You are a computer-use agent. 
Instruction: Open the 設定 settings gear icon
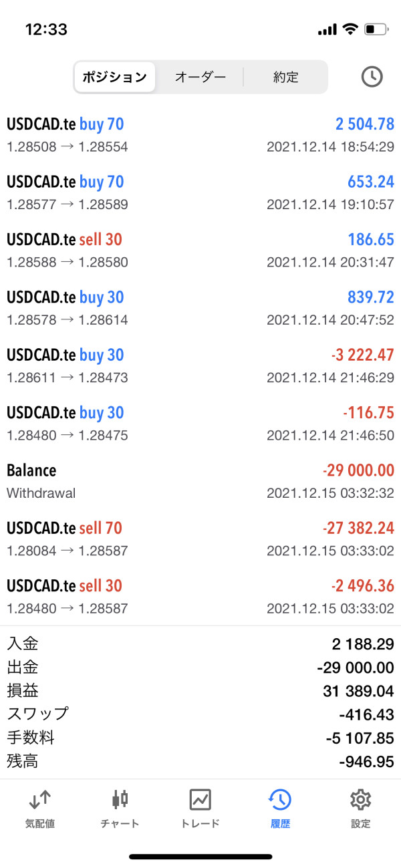click(360, 799)
